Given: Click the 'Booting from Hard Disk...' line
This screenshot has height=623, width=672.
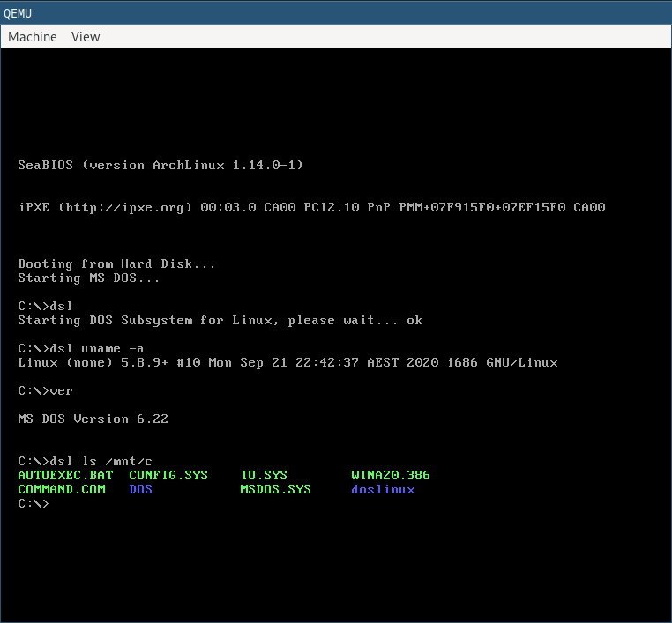Looking at the screenshot, I should point(116,263).
